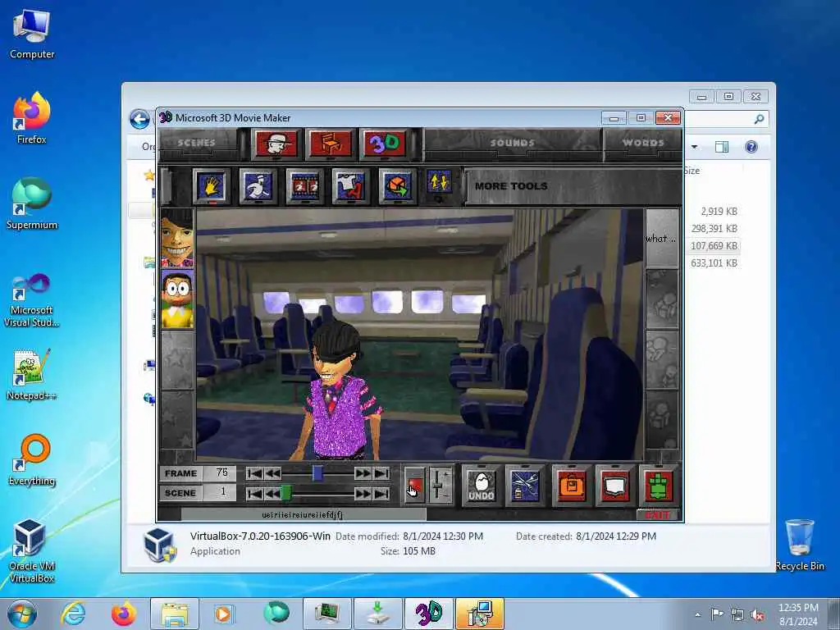The height and width of the screenshot is (630, 840).
Task: Switch to the Sounds tab
Action: 512,143
